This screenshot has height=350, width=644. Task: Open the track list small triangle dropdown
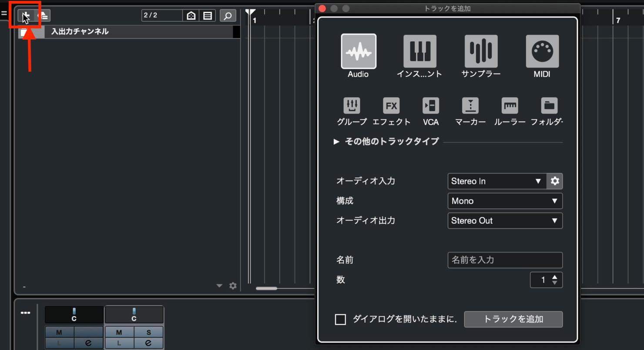click(x=219, y=286)
